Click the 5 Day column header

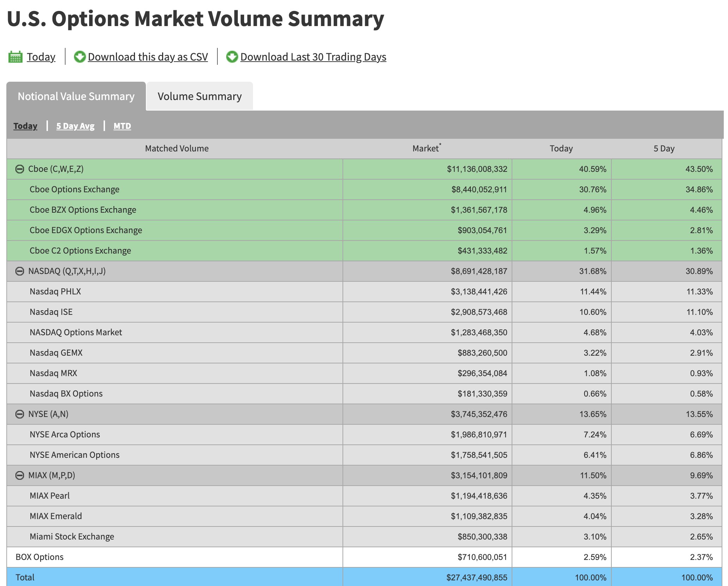click(664, 149)
